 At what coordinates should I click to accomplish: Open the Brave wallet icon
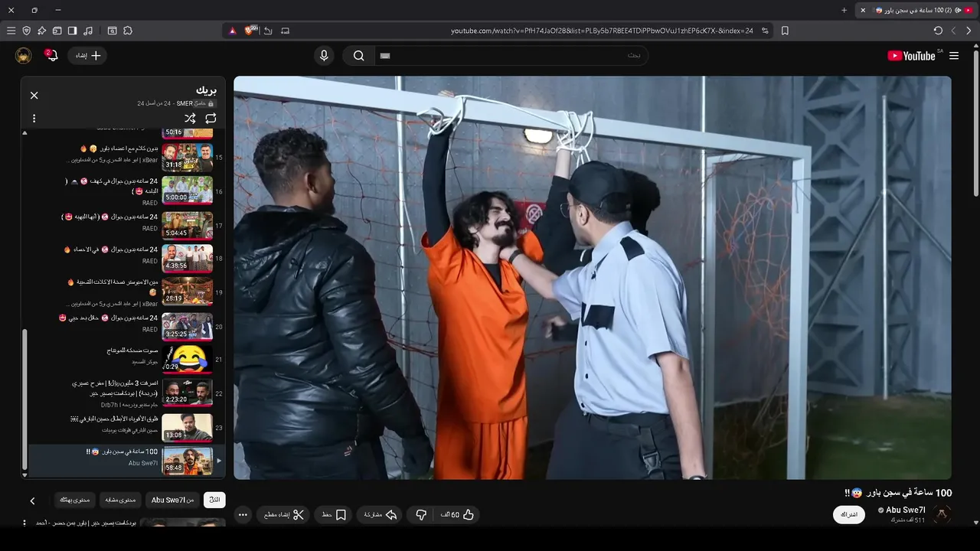click(x=57, y=31)
